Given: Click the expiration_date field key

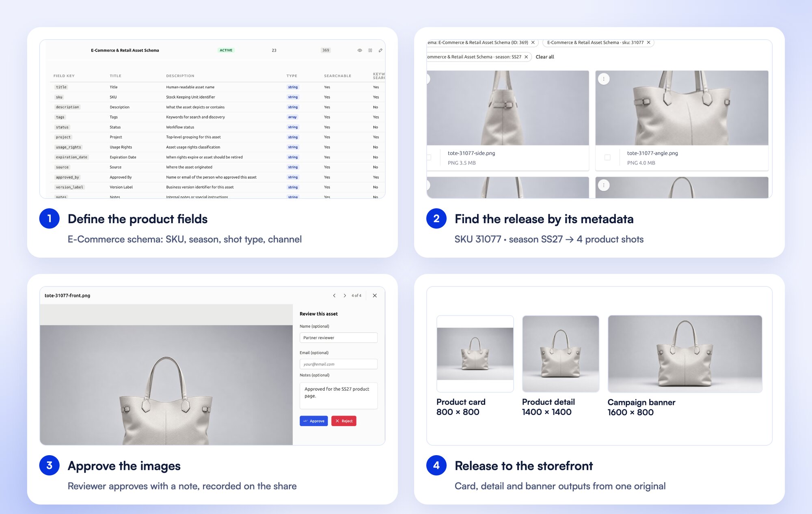Looking at the screenshot, I should (71, 157).
